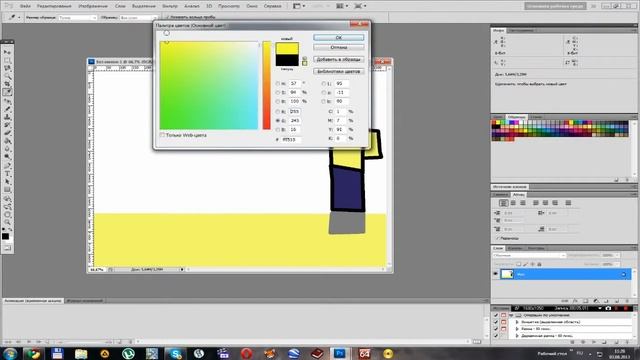Expand the first action in Actions panel
640x360 pixels.
(x=517, y=322)
